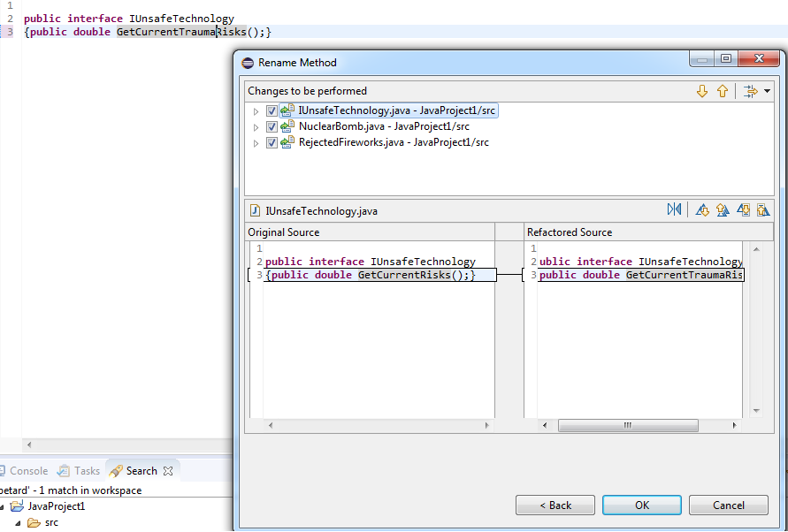Viewport: 788px width, 532px height.
Task: Click the Refactored Source pane header
Action: [648, 232]
